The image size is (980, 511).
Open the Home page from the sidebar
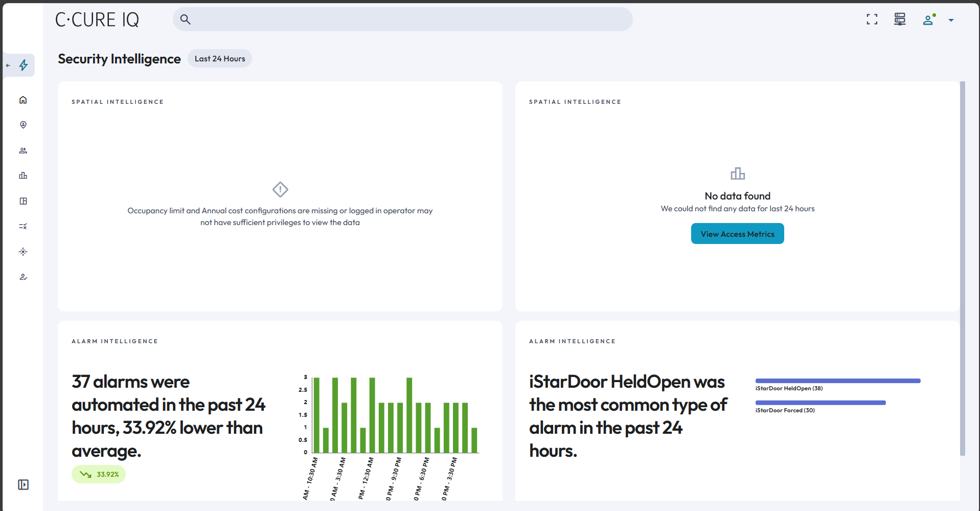click(x=23, y=100)
